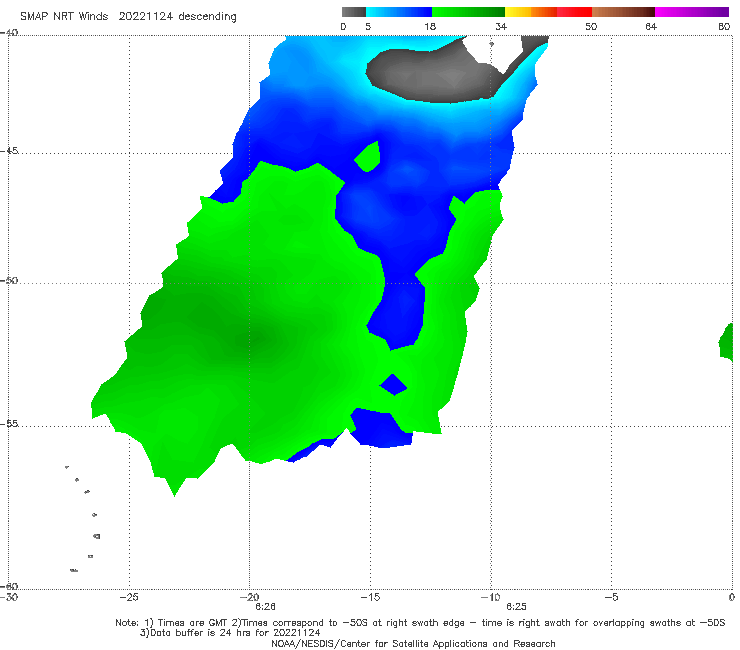Click the magenta segment of the color bar
740x650 pixels.
click(691, 12)
